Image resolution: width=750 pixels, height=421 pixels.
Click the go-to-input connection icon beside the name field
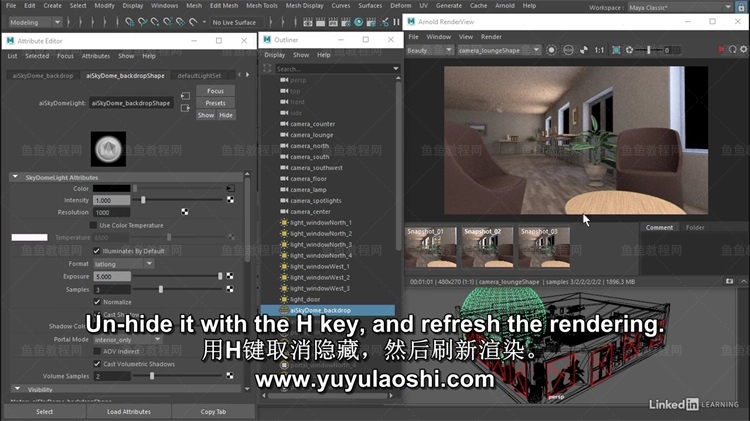point(185,96)
